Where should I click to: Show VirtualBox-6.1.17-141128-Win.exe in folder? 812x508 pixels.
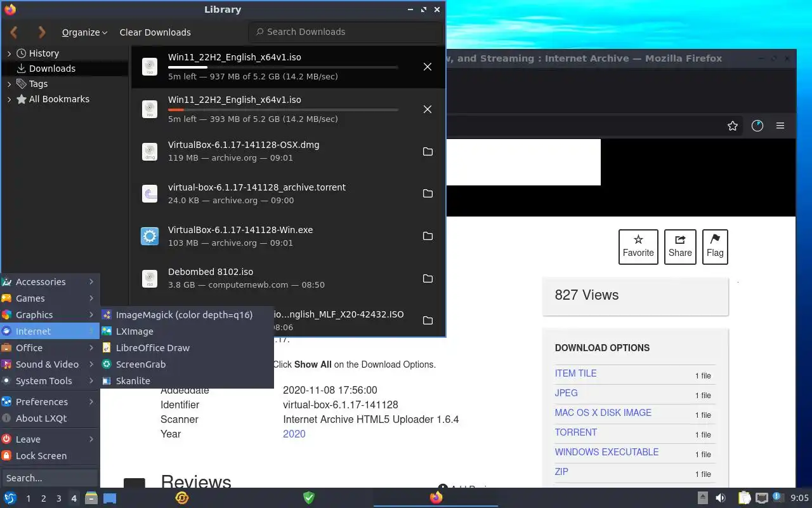pyautogui.click(x=428, y=236)
